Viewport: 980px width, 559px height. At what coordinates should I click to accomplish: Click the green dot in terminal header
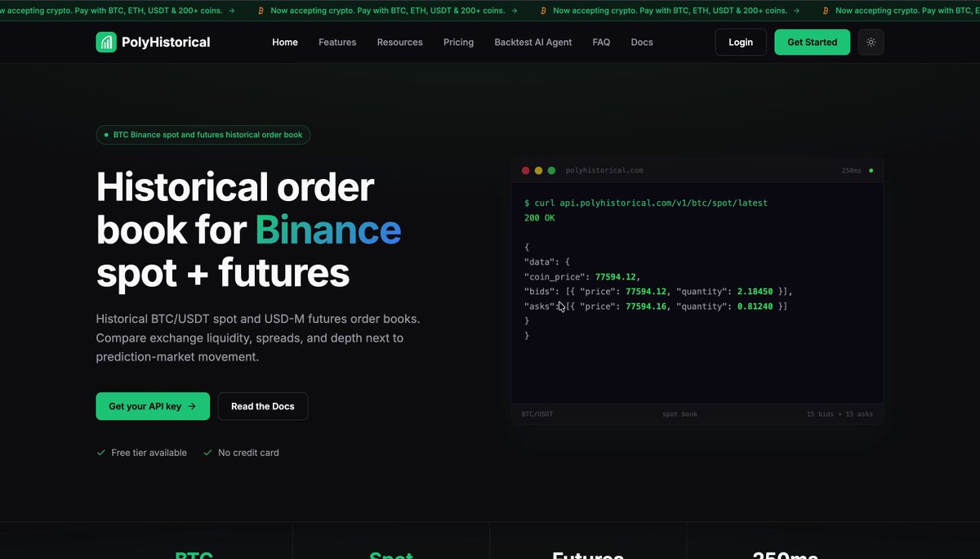551,171
